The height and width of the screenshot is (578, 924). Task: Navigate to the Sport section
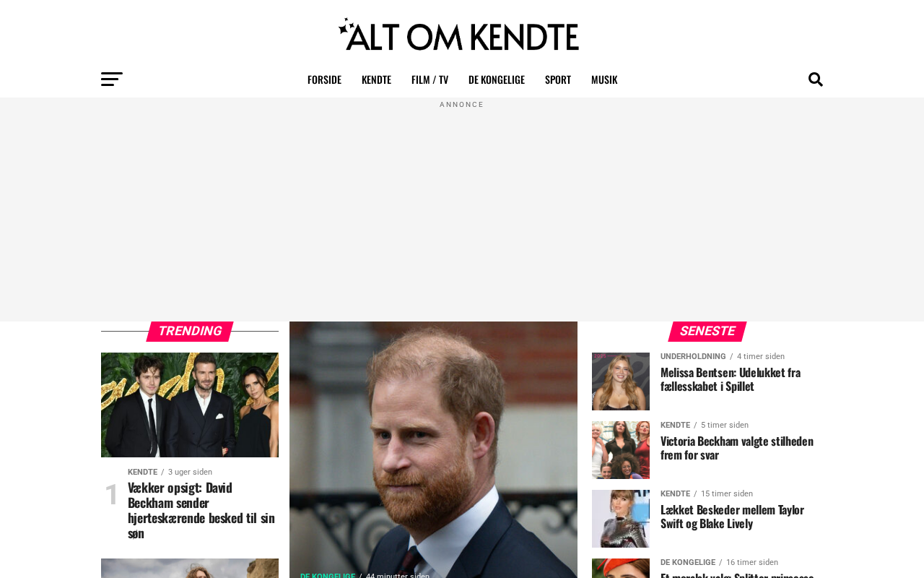pyautogui.click(x=558, y=79)
